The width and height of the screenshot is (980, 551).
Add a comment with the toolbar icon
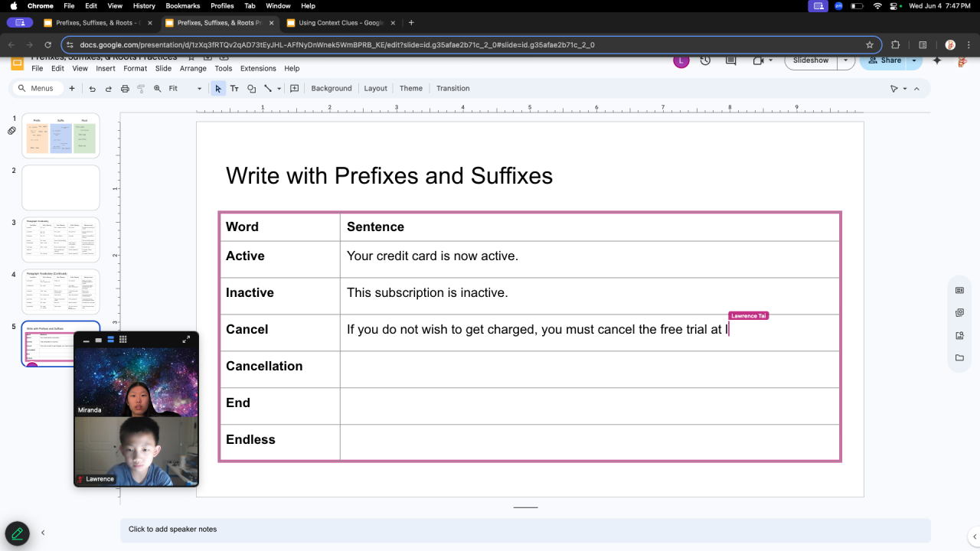[x=294, y=89]
